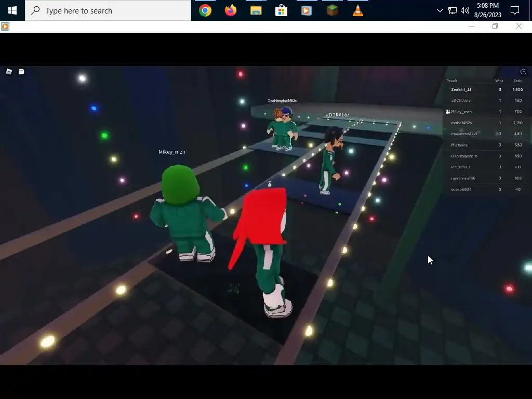This screenshot has width=532, height=399.
Task: Restore down the media player window
Action: [495, 26]
